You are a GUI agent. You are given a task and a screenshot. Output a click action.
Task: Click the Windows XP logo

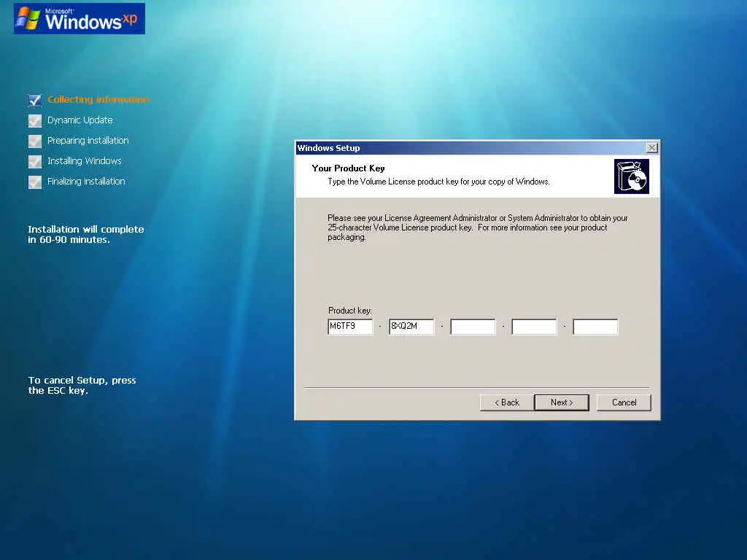coord(79,18)
